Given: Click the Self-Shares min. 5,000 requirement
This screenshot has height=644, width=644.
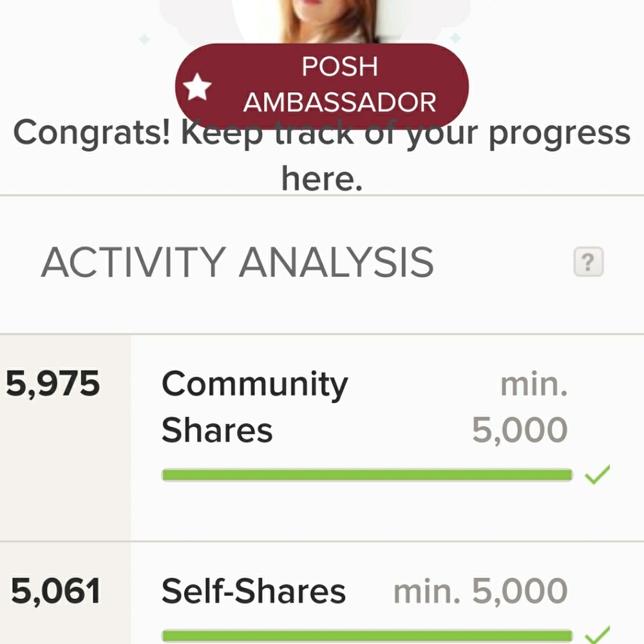Looking at the screenshot, I should pyautogui.click(x=480, y=591).
